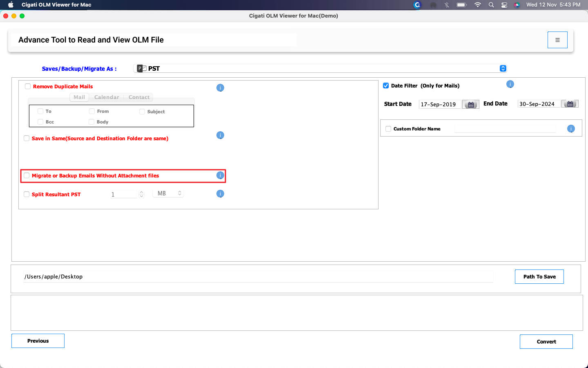
Task: Switch to the Mail tab
Action: [x=79, y=97]
